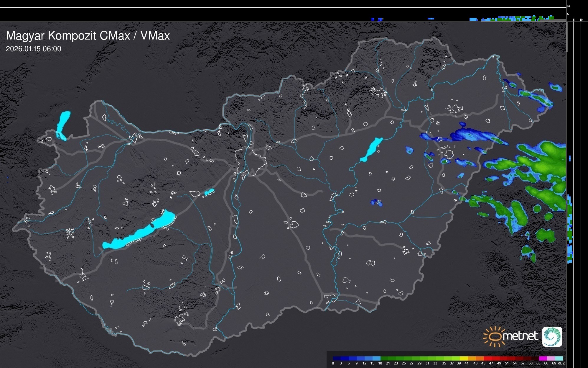The width and height of the screenshot is (588, 368).
Task: Click the green swirl app icon
Action: (x=552, y=336)
